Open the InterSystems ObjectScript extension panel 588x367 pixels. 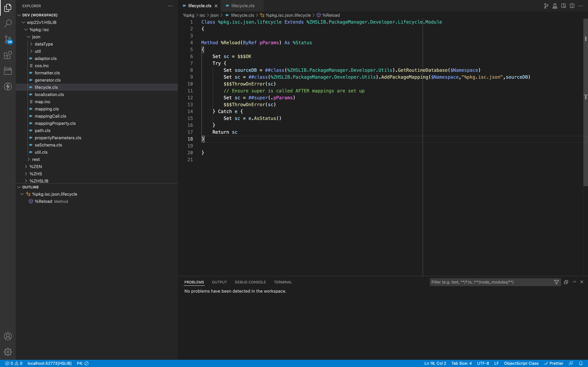8,71
